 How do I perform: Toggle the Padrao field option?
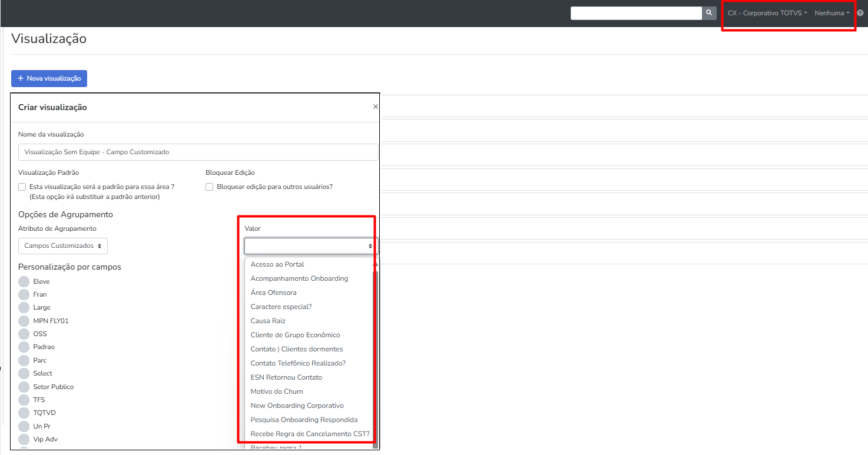24,347
